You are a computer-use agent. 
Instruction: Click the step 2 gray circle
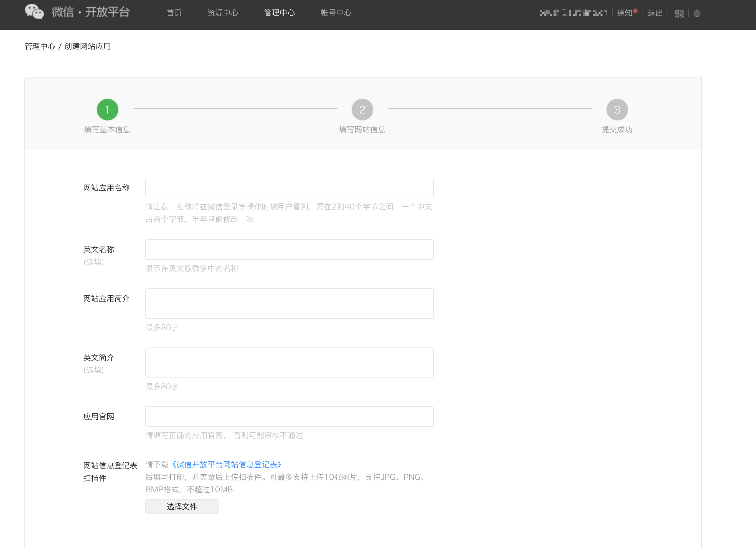[362, 109]
